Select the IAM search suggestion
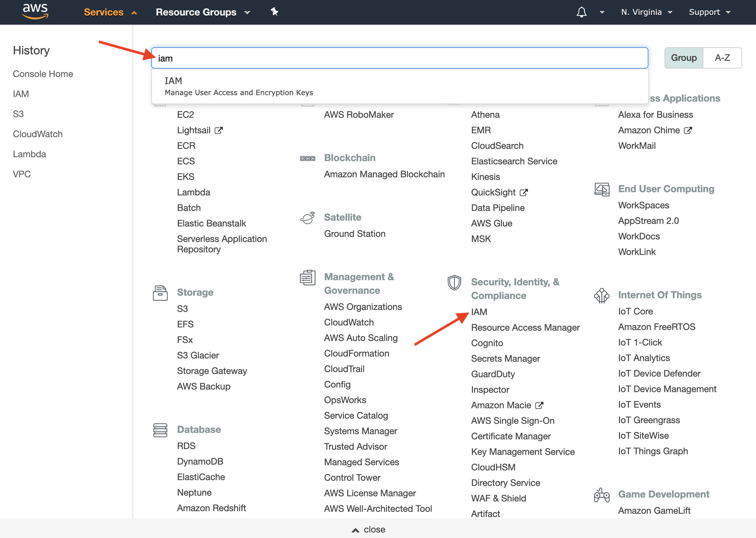The width and height of the screenshot is (756, 538). tap(399, 86)
